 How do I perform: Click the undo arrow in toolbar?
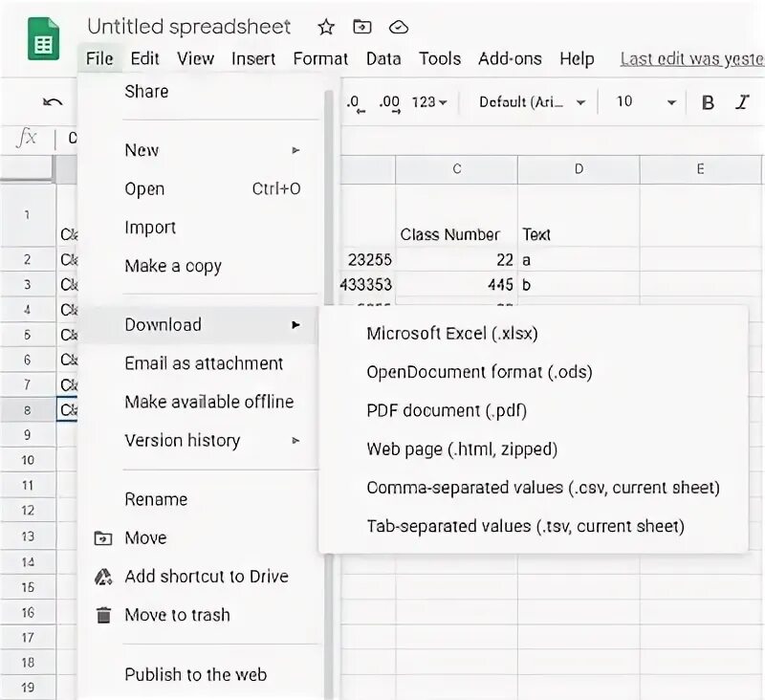pyautogui.click(x=53, y=102)
